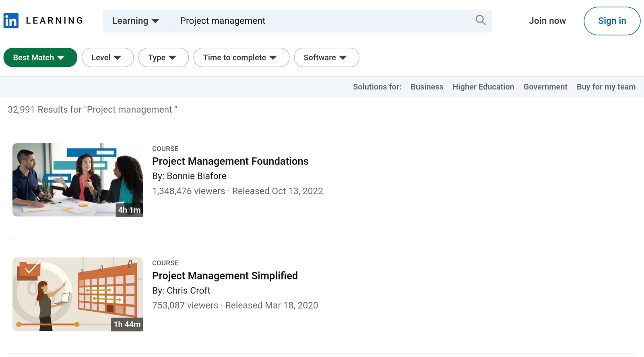Open the Government solutions link

click(x=545, y=87)
